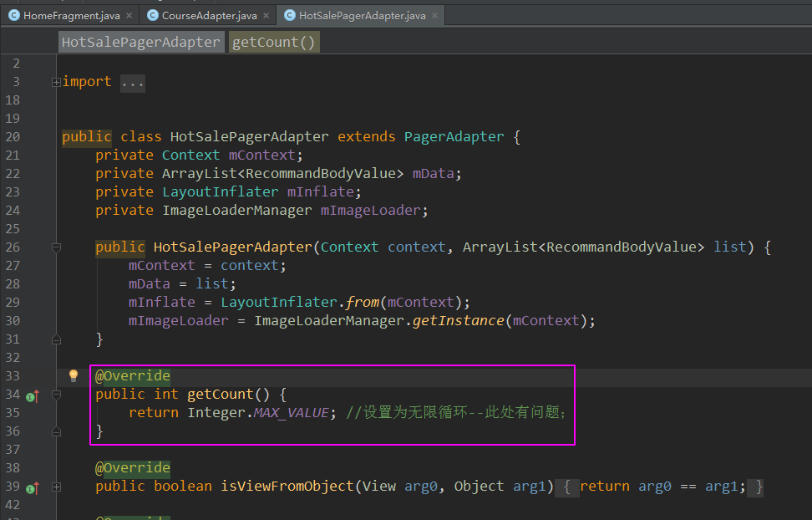Close the CourseAdapter.java tab
The image size is (812, 520).
tap(266, 16)
